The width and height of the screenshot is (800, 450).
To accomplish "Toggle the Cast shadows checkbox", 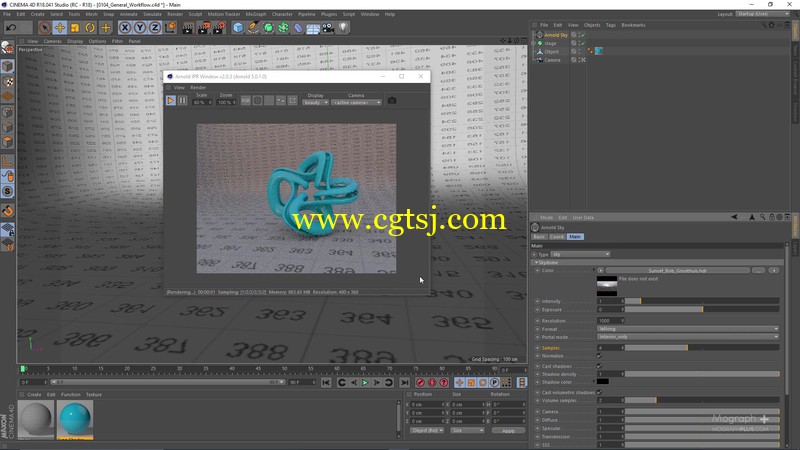I will click(x=599, y=366).
